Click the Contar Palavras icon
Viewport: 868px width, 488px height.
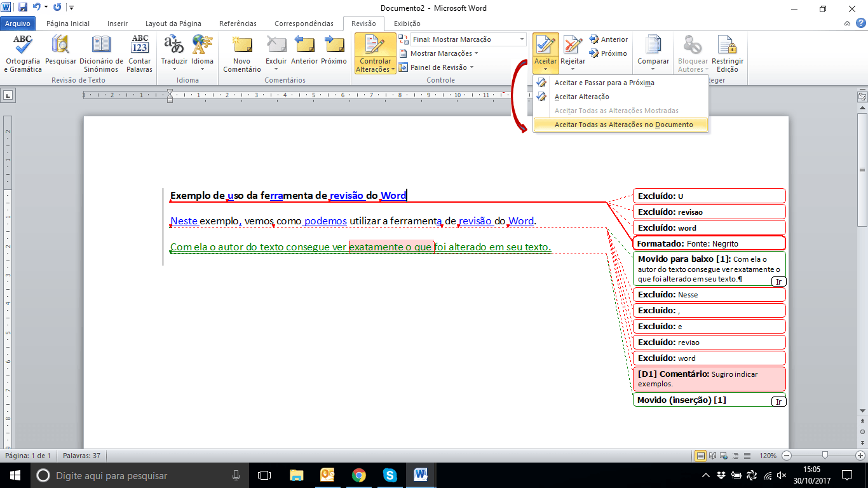click(139, 46)
